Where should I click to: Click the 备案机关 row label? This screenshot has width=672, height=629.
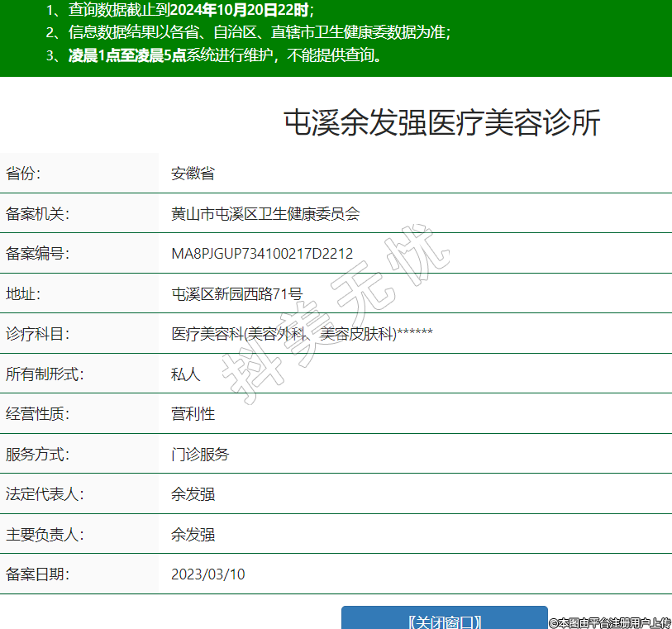point(38,213)
